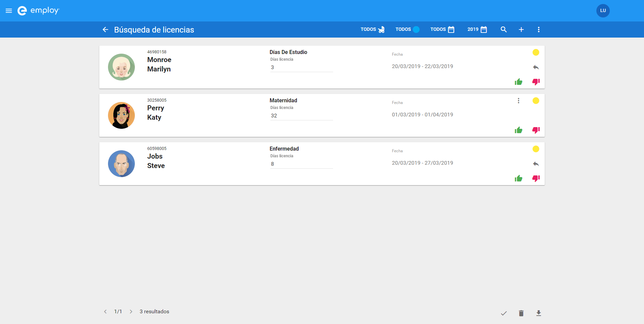Click the yellow status dot on Jobs' card
The width and height of the screenshot is (644, 324).
[536, 149]
